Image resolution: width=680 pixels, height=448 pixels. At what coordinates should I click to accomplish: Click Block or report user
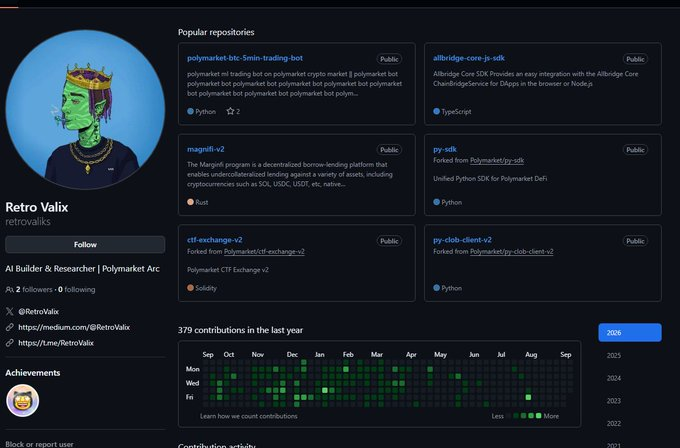pyautogui.click(x=39, y=444)
